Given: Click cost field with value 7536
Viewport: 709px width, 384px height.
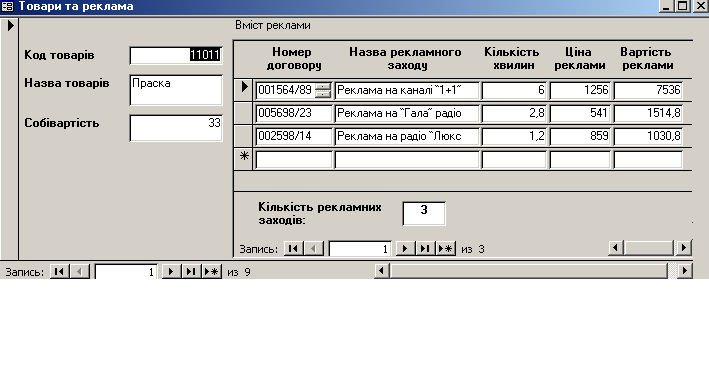Looking at the screenshot, I should (x=648, y=90).
